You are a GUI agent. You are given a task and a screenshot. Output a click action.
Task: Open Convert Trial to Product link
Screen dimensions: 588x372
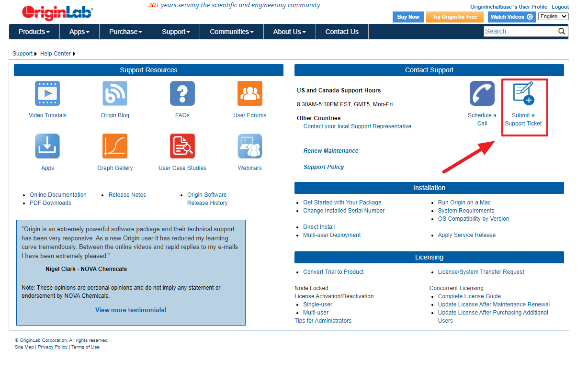pyautogui.click(x=333, y=272)
